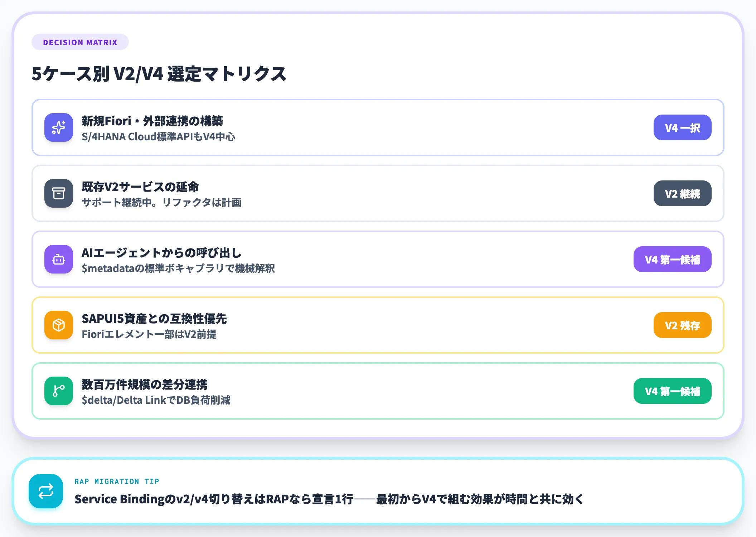Click title 数百万件規模の差分連携
The image size is (756, 537).
click(145, 384)
